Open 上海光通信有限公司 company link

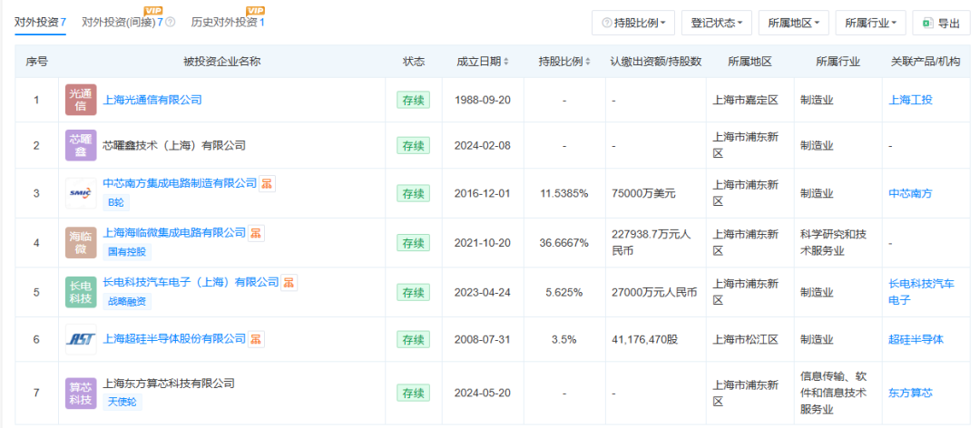coord(152,100)
